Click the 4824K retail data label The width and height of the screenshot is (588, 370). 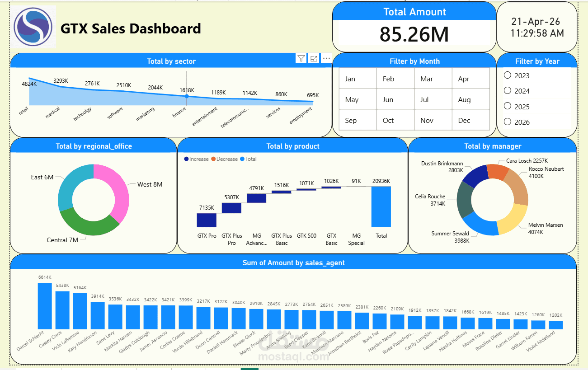pos(29,84)
